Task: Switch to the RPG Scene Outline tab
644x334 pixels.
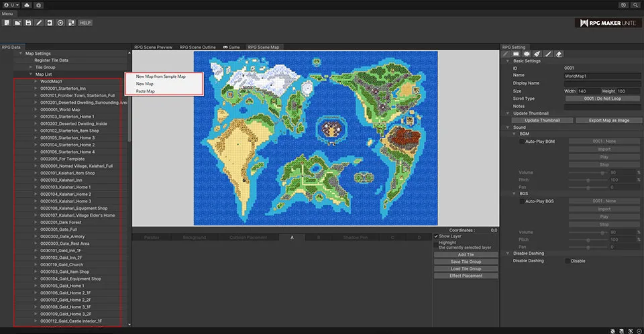Action: (197, 48)
